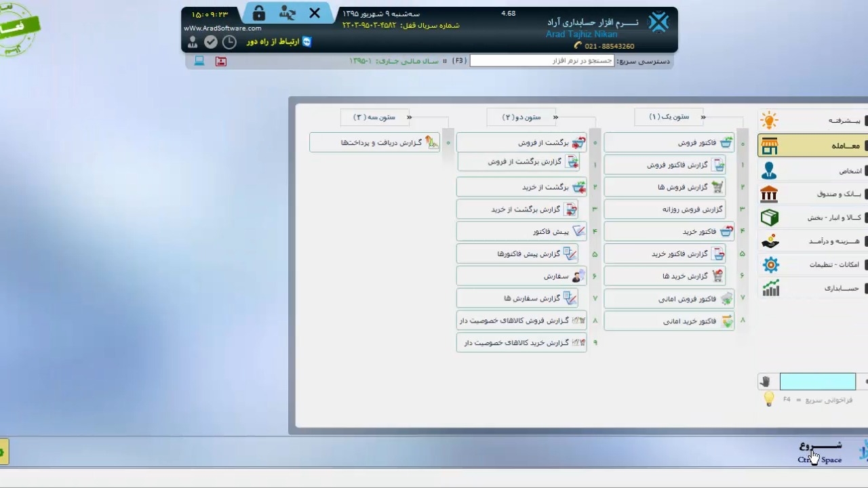The height and width of the screenshot is (488, 868).
Task: Click the blue laptop icon below header
Action: point(199,61)
